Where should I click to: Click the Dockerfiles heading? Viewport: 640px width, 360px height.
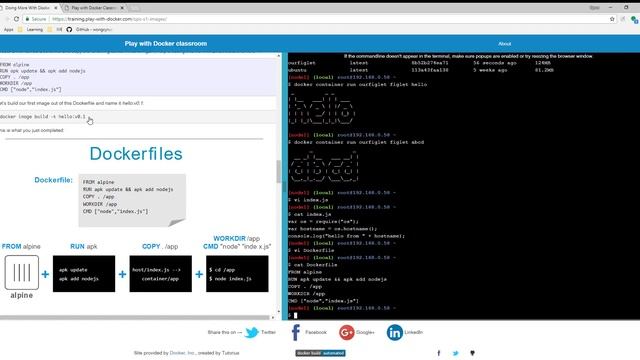[x=136, y=154]
